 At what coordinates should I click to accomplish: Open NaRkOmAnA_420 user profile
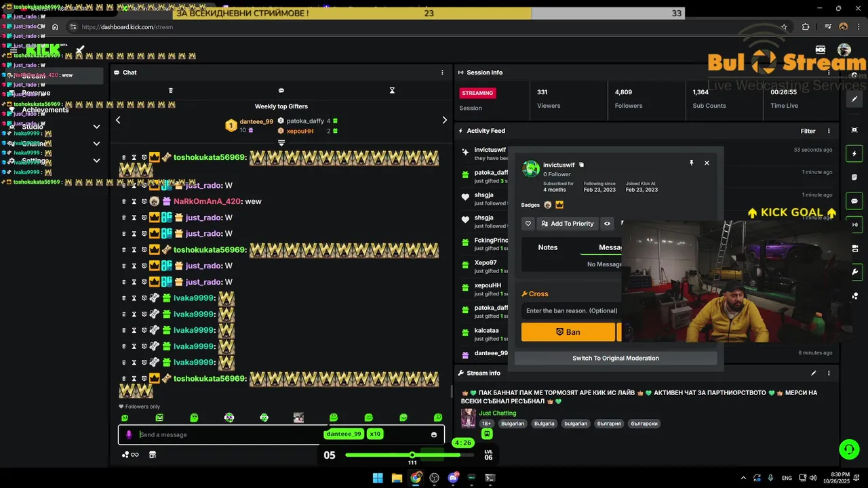[x=208, y=201]
